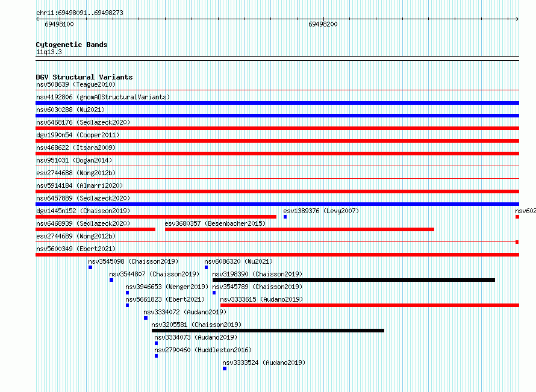
Task: Click the red bar under nsv5914184
Action: pos(277,191)
